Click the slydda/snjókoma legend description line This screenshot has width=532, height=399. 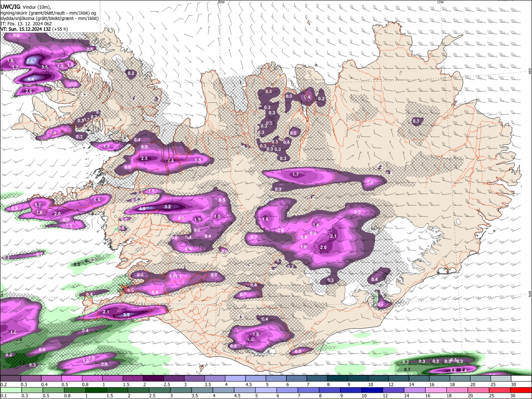pyautogui.click(x=49, y=18)
